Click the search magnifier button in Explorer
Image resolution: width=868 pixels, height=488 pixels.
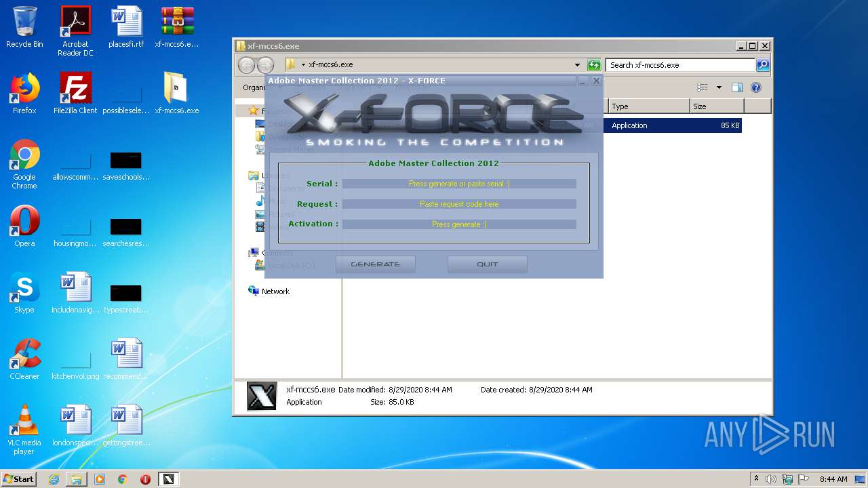pyautogui.click(x=763, y=65)
